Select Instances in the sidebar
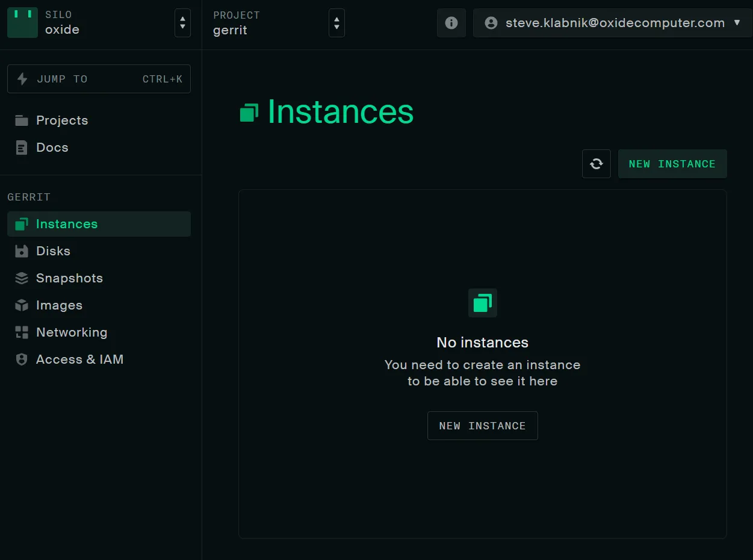The height and width of the screenshot is (560, 753). [x=99, y=224]
